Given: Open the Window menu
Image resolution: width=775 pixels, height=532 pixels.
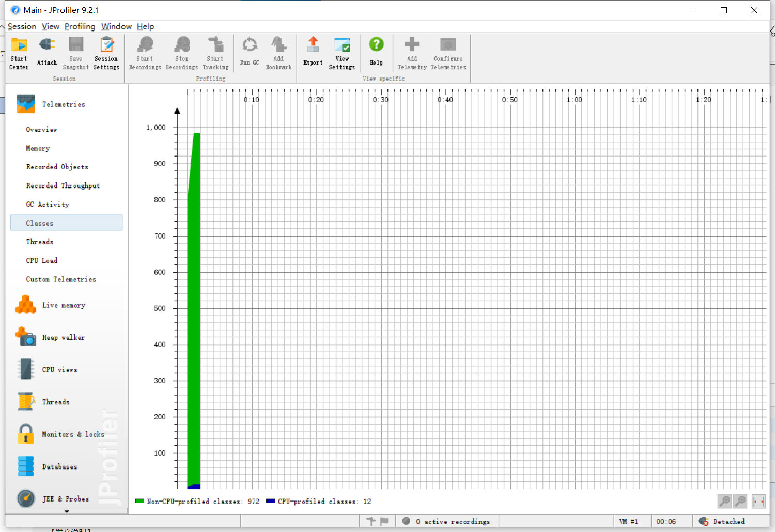Looking at the screenshot, I should (116, 26).
